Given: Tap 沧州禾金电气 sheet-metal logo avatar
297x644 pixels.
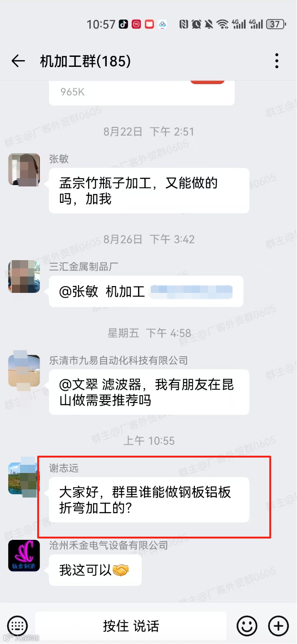Looking at the screenshot, I should click(24, 556).
